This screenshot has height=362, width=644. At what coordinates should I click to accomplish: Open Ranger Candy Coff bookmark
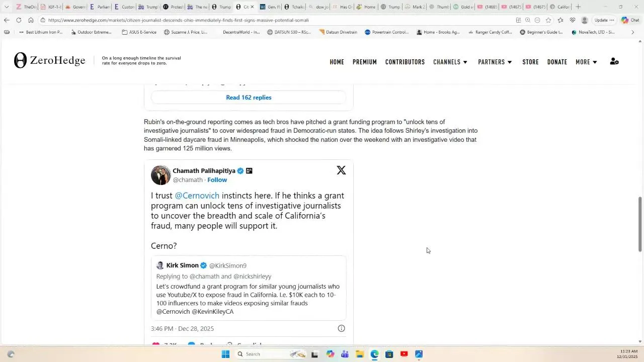point(490,32)
